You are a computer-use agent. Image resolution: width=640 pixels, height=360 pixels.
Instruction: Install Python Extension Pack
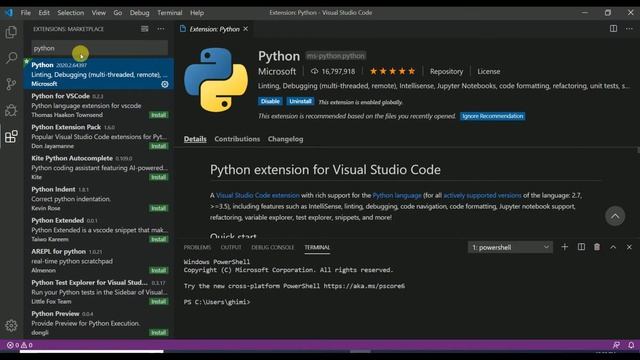point(159,146)
